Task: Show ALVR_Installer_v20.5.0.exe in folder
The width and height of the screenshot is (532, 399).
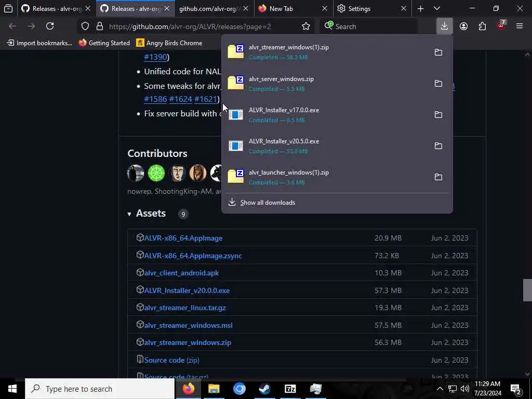Action: pyautogui.click(x=438, y=146)
